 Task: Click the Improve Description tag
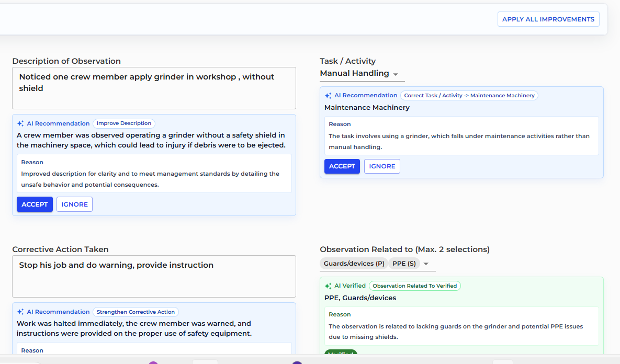(124, 123)
